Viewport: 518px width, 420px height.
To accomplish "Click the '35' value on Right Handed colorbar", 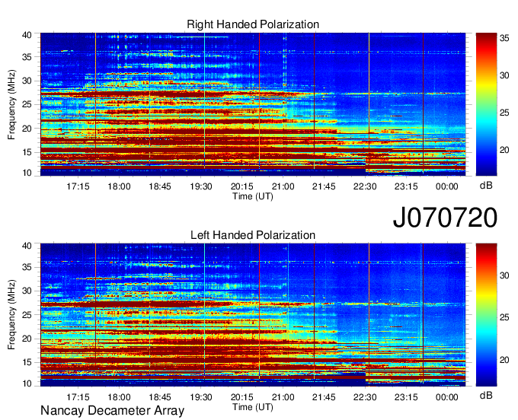I will [x=504, y=39].
